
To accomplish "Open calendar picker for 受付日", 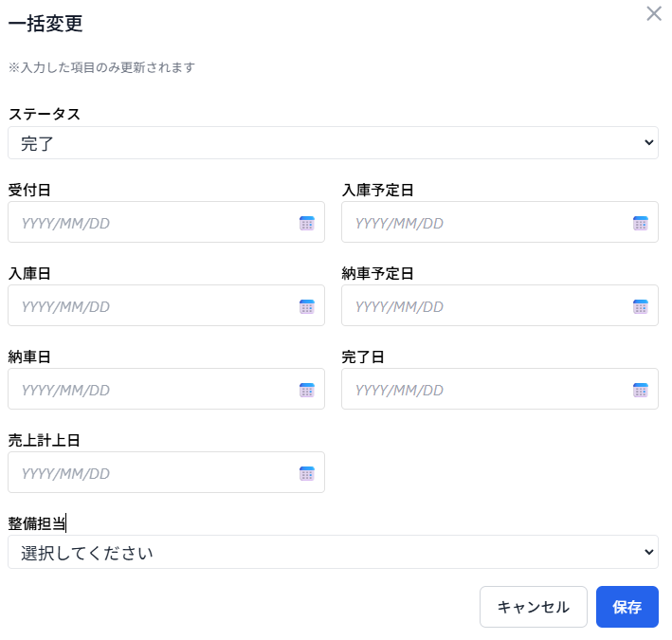I will point(306,223).
